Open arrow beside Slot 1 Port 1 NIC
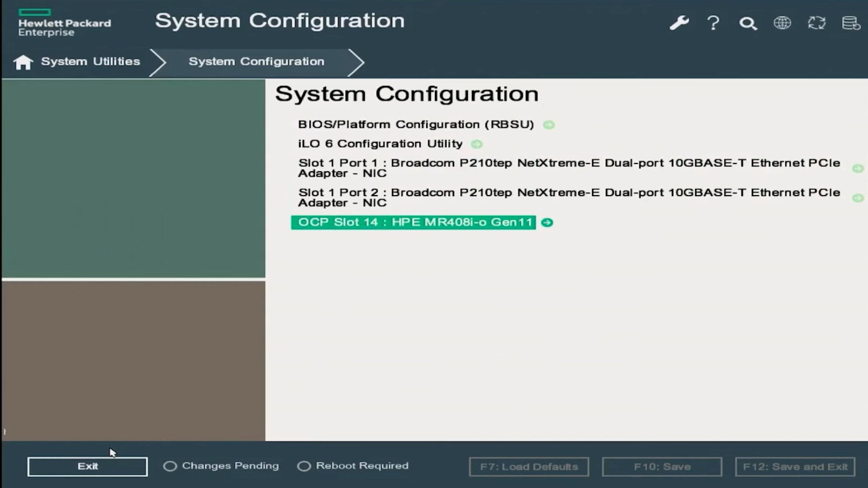868x488 pixels. [x=858, y=169]
